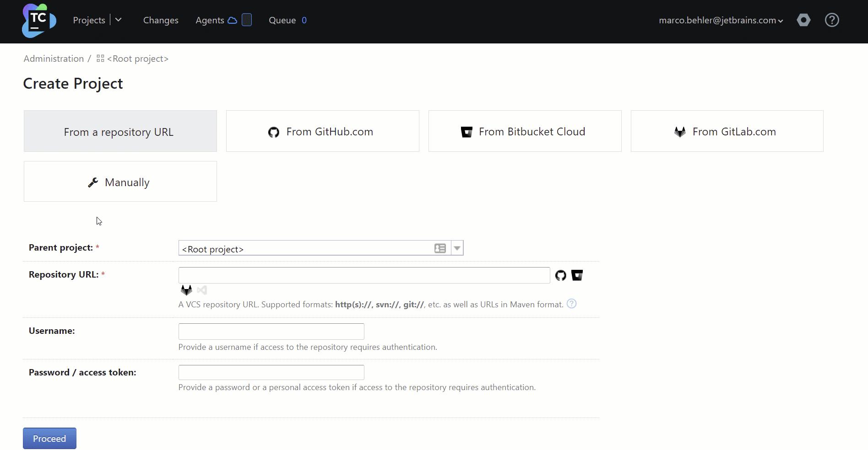Follow the Administration breadcrumb link

[54, 59]
